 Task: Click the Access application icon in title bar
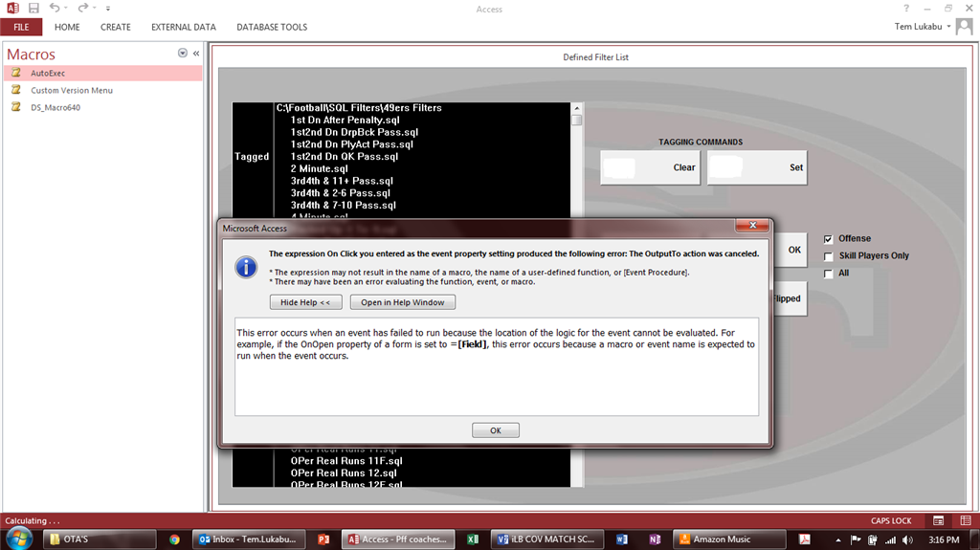point(12,8)
